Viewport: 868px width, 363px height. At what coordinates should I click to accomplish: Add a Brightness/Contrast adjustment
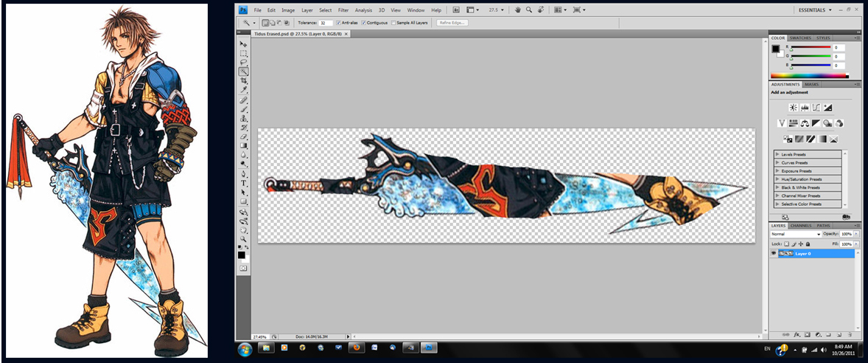click(x=794, y=108)
